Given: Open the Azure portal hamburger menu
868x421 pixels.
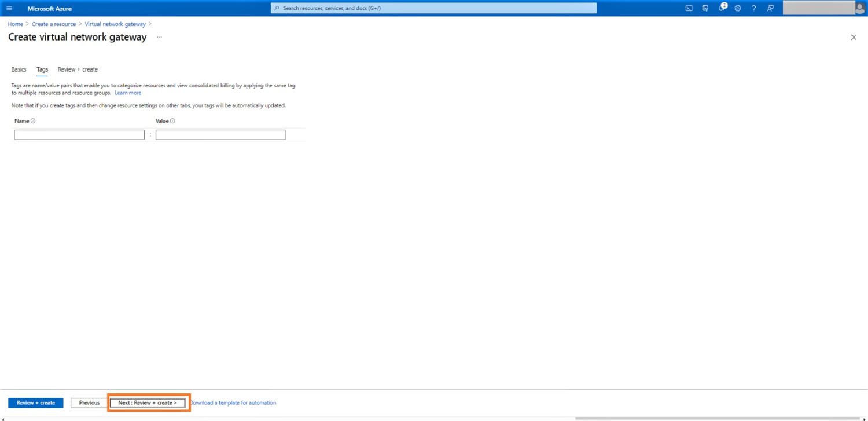Looking at the screenshot, I should pos(9,8).
